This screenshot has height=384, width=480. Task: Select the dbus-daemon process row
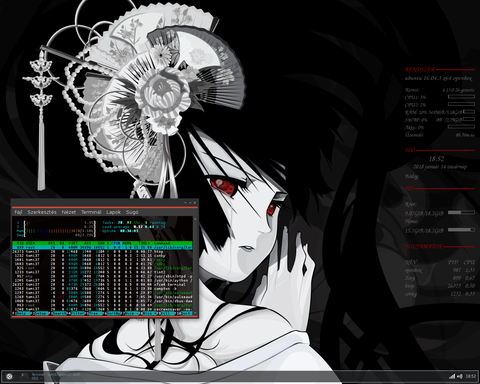point(102,301)
